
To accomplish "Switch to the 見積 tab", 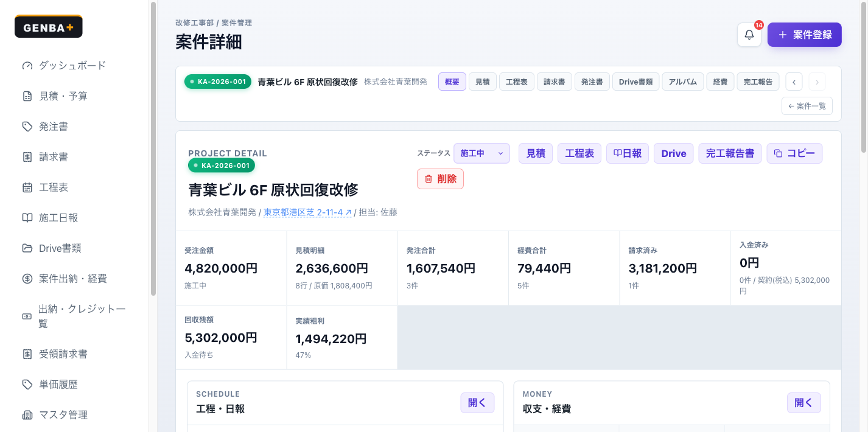I will [483, 82].
